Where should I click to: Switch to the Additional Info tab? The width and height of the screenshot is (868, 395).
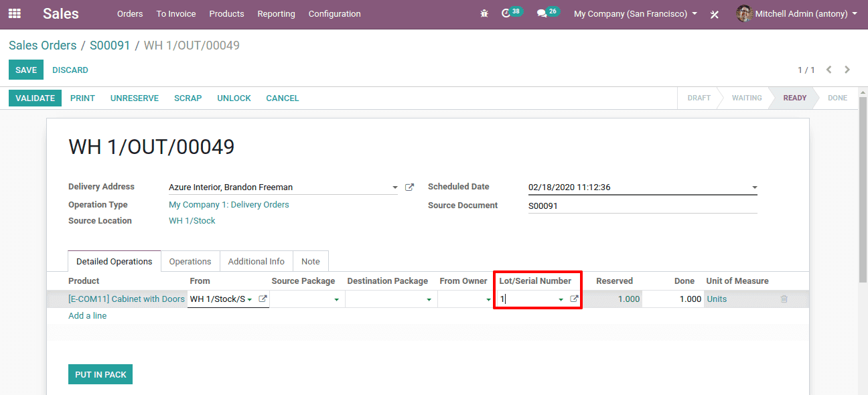click(x=257, y=261)
